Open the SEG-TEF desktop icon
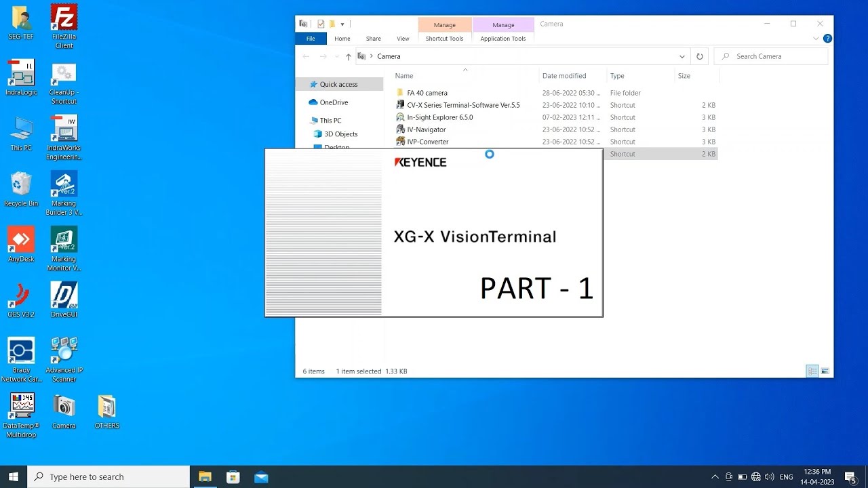 pos(21,22)
